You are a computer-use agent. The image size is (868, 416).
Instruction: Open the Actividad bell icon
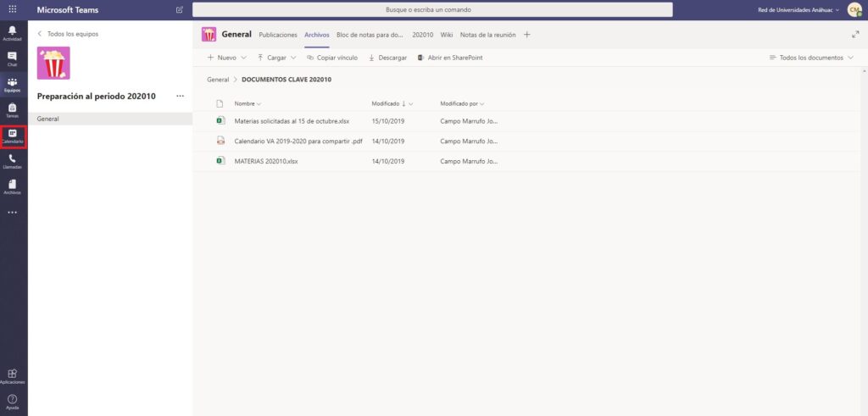pos(13,32)
